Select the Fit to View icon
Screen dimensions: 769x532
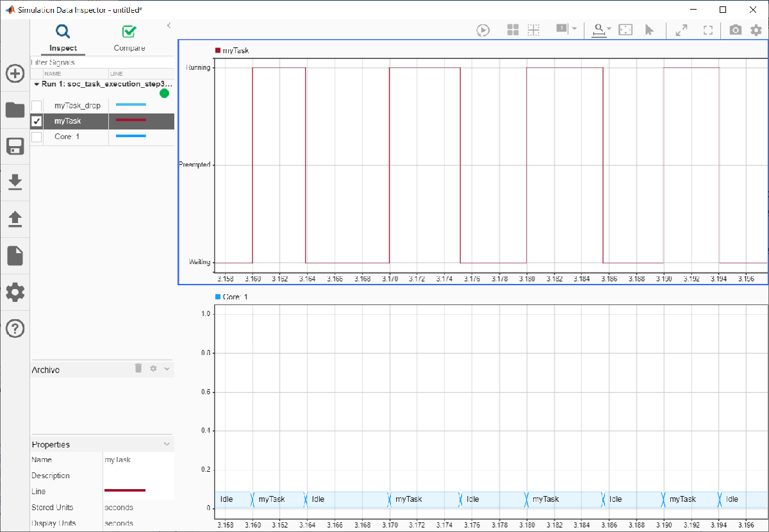click(x=625, y=30)
